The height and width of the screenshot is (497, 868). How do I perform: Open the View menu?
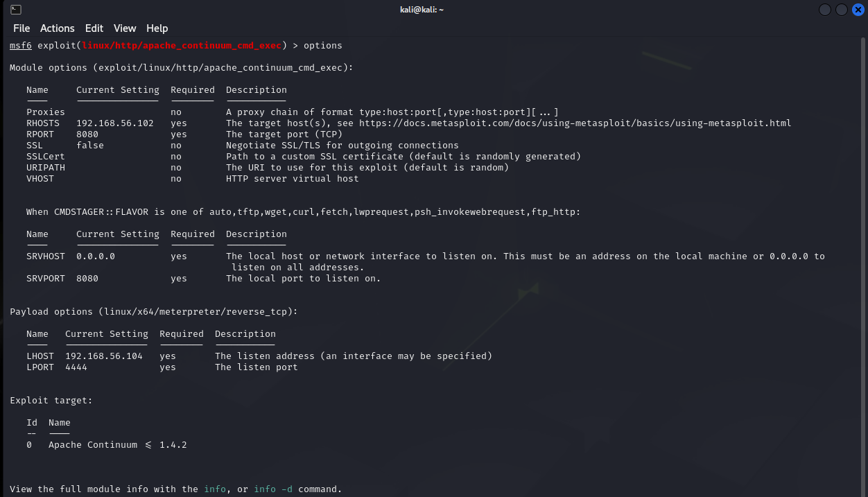[125, 28]
